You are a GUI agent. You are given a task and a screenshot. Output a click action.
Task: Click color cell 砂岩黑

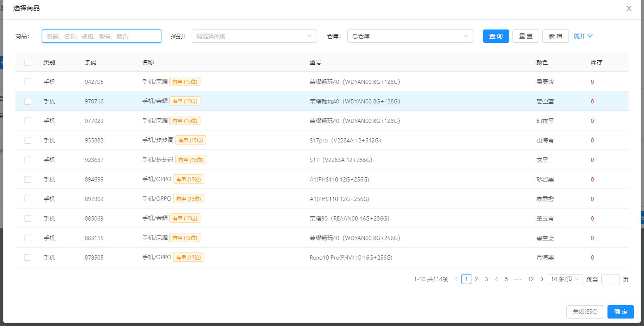(545, 179)
